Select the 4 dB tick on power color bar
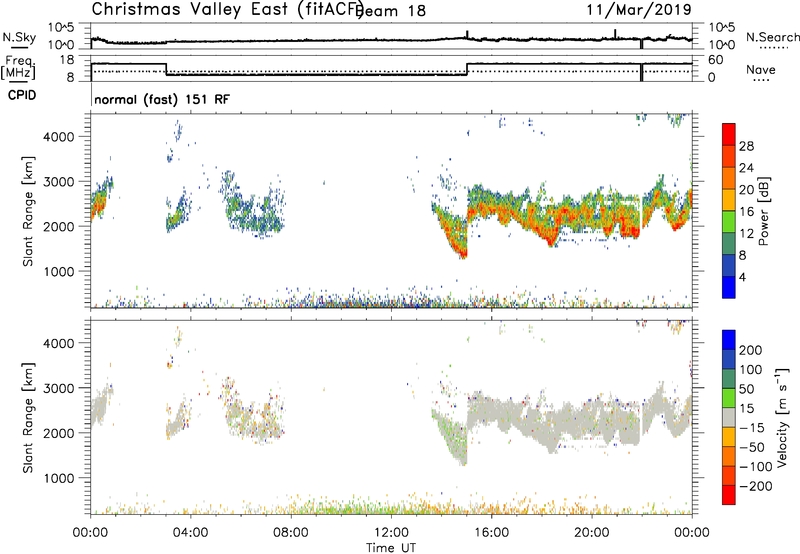 (742, 277)
